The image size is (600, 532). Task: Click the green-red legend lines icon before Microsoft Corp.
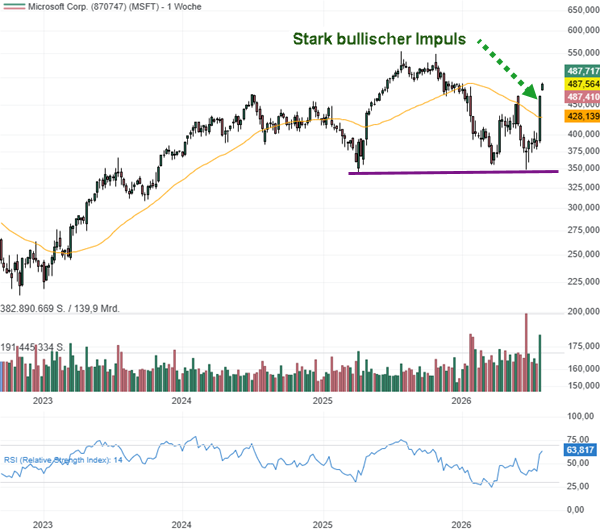pyautogui.click(x=14, y=7)
